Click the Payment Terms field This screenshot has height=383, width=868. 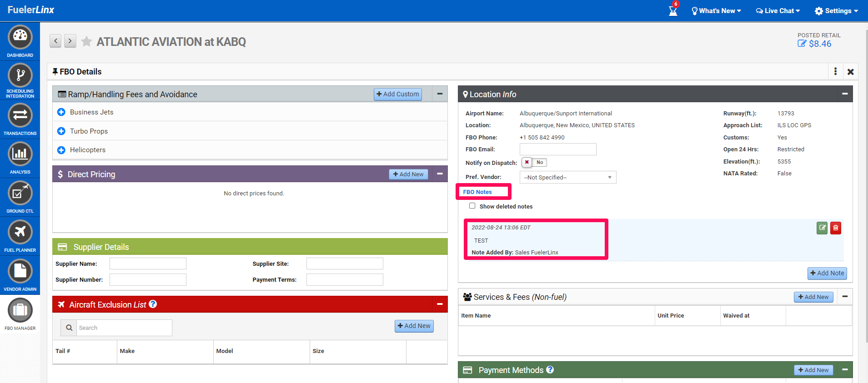(345, 279)
